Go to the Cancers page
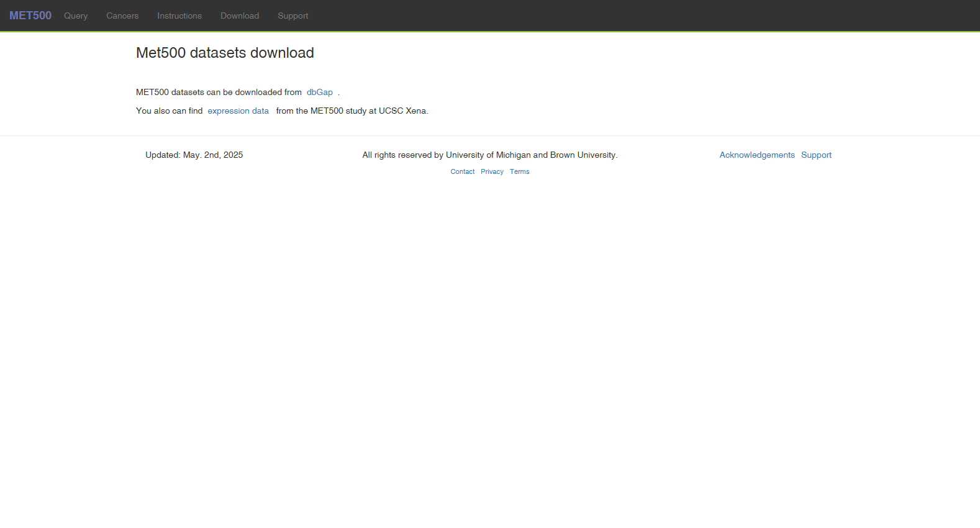Viewport: 980px width, 528px height. pos(122,16)
